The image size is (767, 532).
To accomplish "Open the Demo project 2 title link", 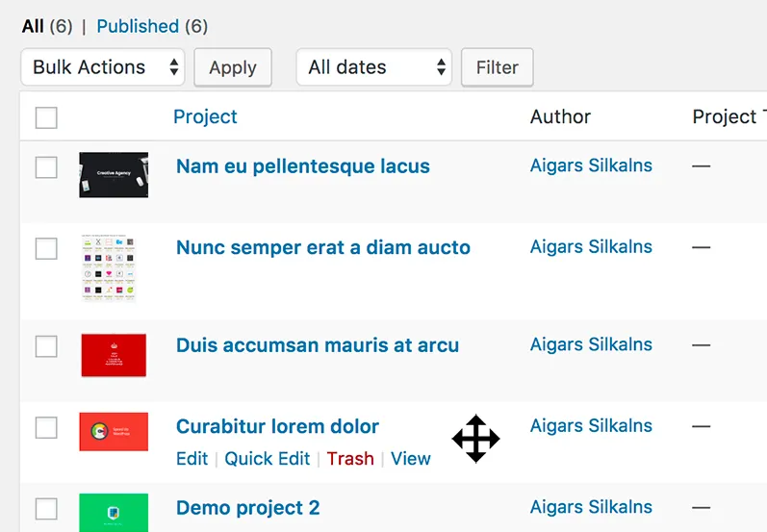I will tap(248, 508).
